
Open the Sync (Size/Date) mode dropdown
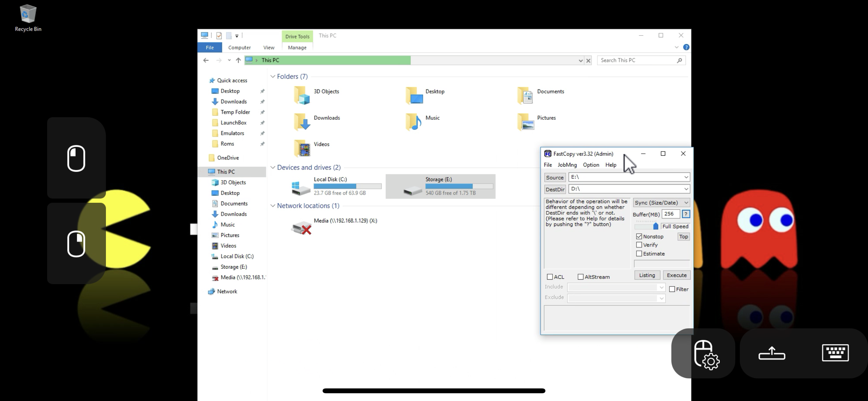tap(661, 202)
